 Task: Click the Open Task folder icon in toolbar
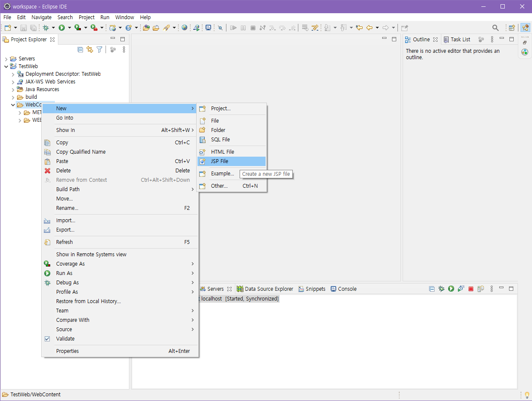(156, 28)
